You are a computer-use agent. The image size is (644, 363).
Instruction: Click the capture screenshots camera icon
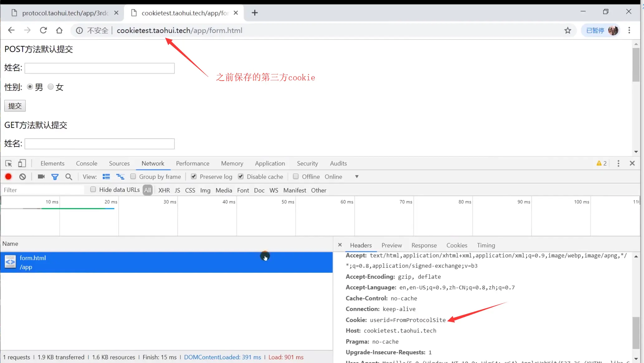click(x=41, y=177)
